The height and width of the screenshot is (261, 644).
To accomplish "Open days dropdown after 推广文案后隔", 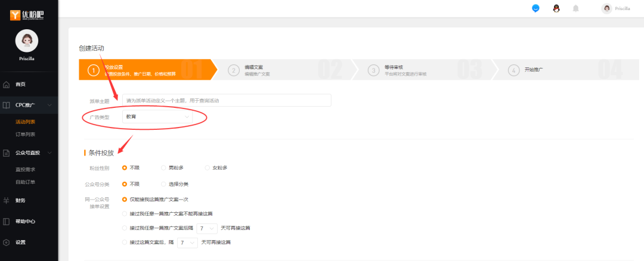I will coord(207,228).
